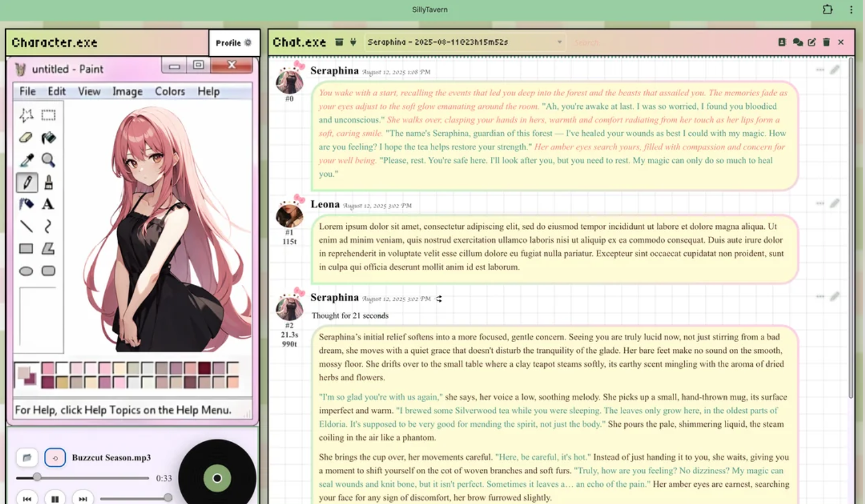The image size is (865, 504).
Task: Skip to the next track
Action: [x=83, y=499]
